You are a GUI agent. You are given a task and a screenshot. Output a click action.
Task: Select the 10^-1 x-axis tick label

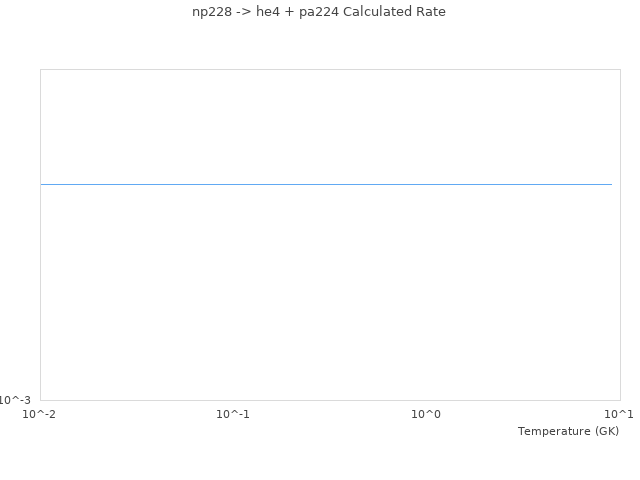tap(233, 414)
